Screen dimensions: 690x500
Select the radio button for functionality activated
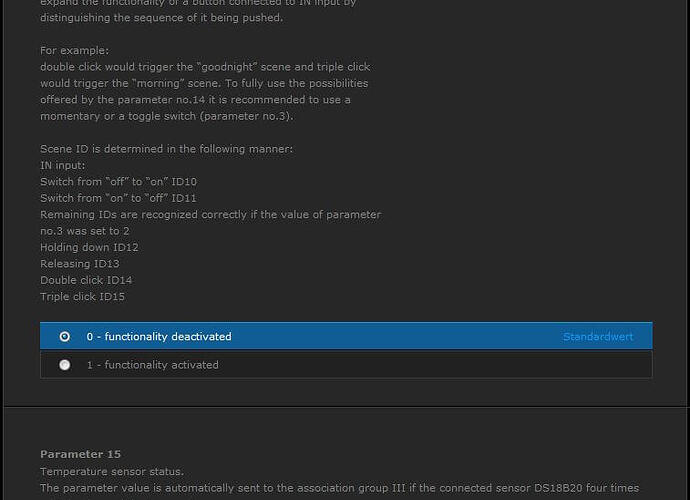[65, 365]
